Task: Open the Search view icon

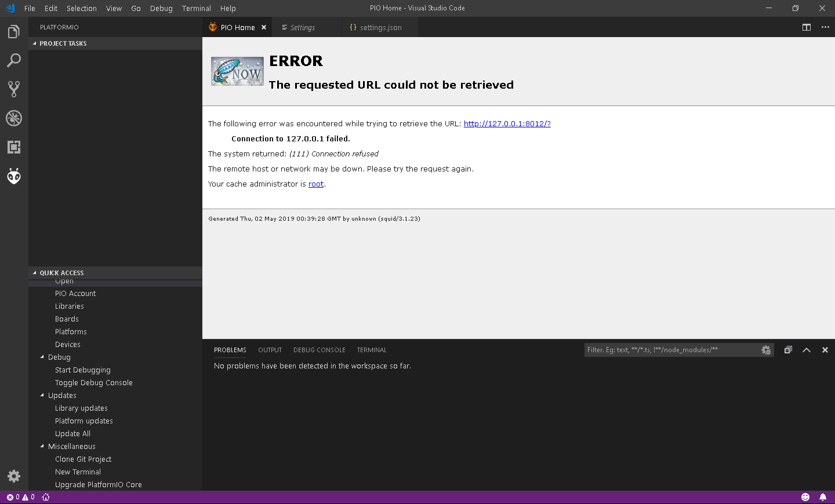Action: tap(14, 60)
